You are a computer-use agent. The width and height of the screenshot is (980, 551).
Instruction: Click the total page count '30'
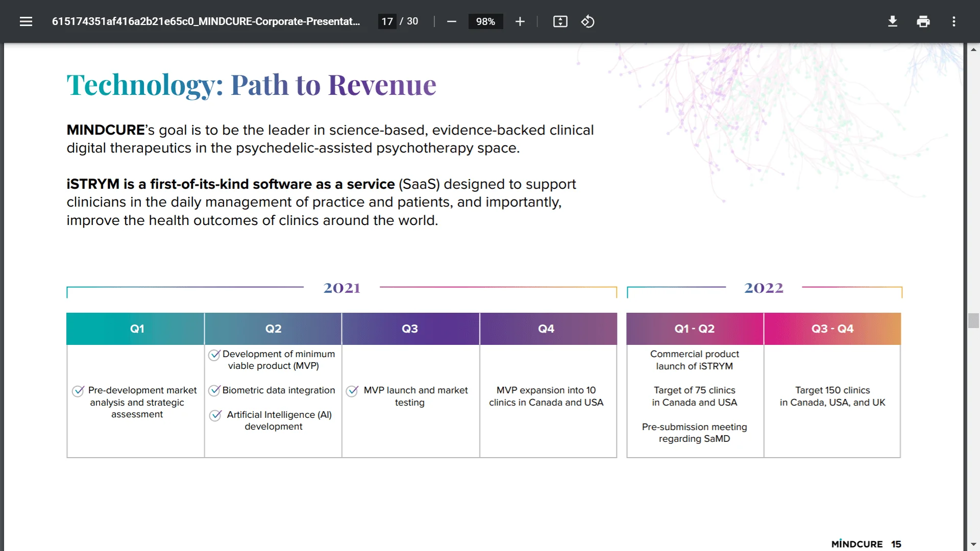412,21
